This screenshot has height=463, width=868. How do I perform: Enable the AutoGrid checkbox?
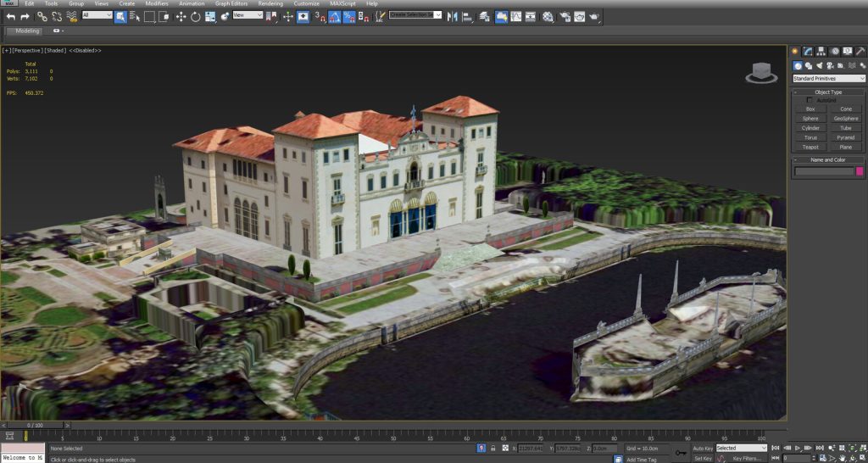click(810, 100)
